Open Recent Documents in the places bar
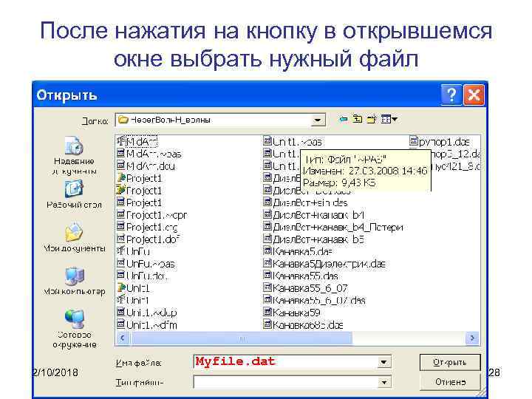Image resolution: width=532 pixels, height=399 pixels. click(x=74, y=155)
